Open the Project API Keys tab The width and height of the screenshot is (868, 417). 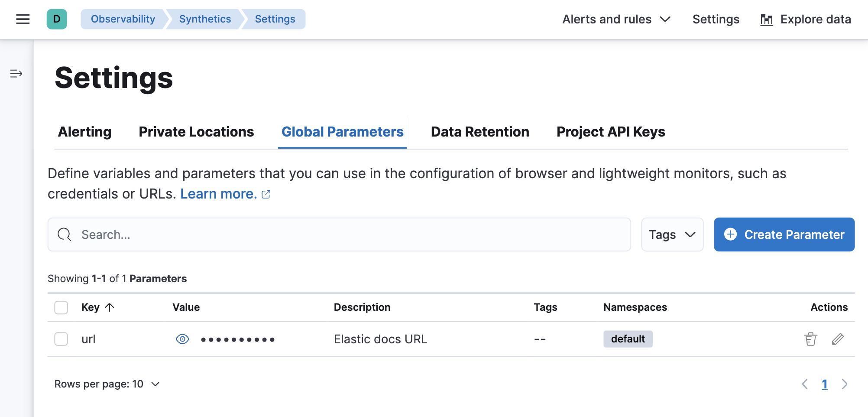click(611, 131)
